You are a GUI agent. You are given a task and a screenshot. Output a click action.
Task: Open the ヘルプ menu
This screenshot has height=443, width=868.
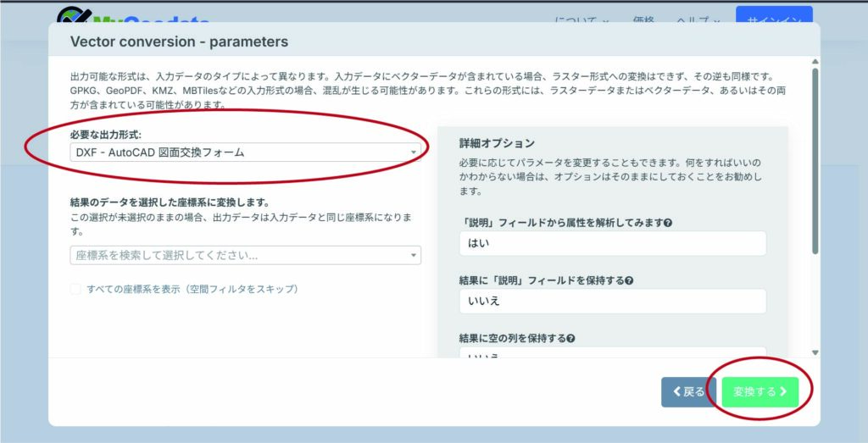click(698, 21)
